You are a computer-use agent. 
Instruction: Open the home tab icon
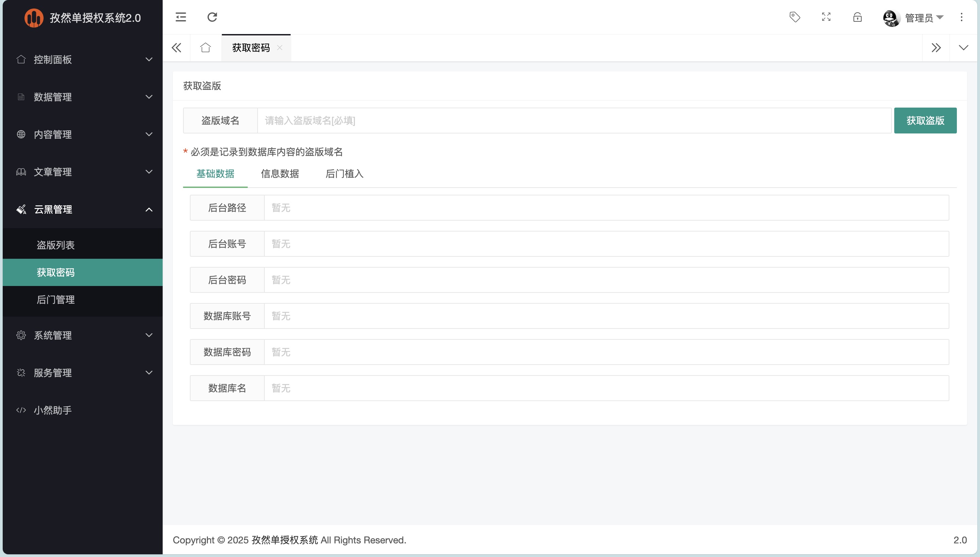(205, 47)
